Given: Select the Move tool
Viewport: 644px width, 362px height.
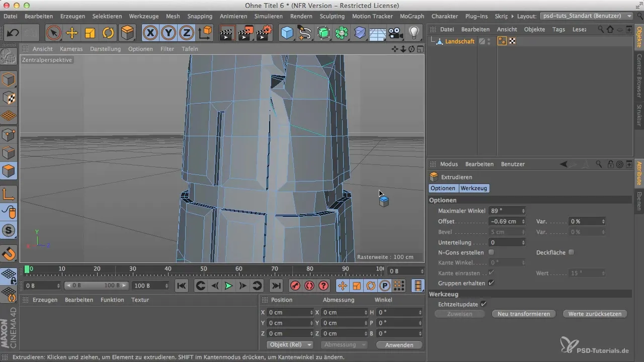Looking at the screenshot, I should (72, 33).
